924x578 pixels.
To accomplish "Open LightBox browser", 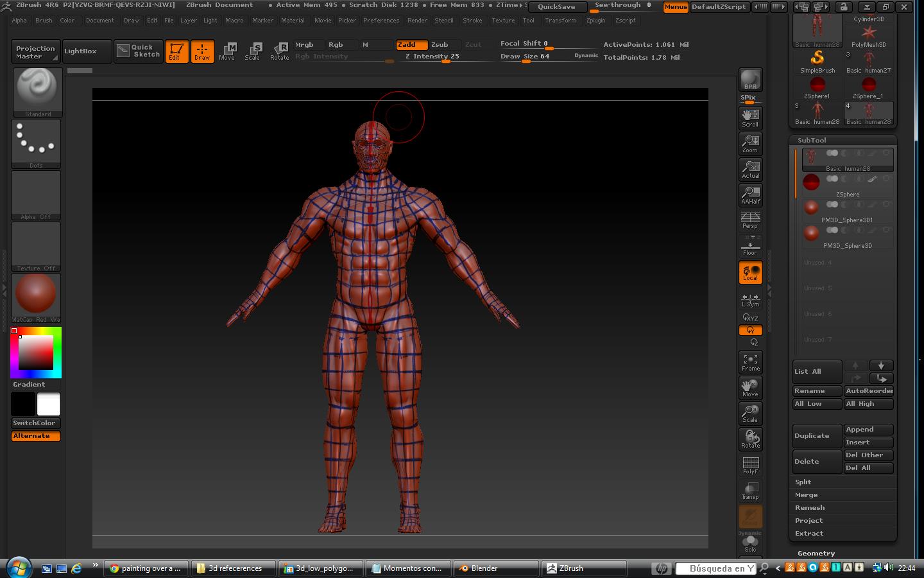I will (87, 51).
